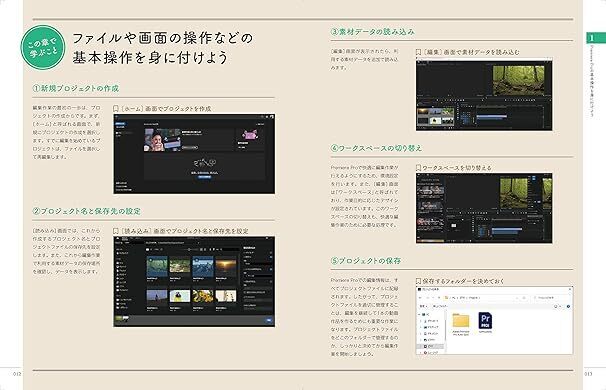Open the Adobe Premiere Pro Auto-Save folder

pyautogui.click(x=461, y=325)
